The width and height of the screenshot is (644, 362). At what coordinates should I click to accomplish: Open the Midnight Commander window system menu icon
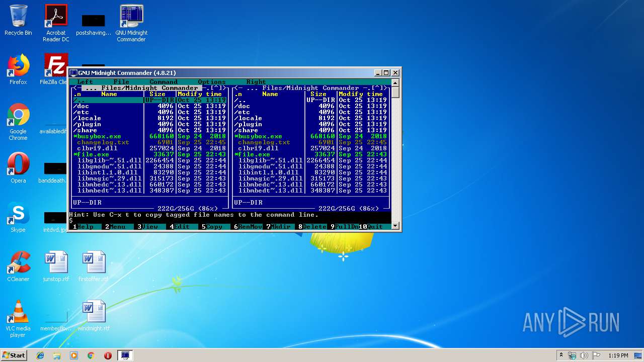click(73, 73)
